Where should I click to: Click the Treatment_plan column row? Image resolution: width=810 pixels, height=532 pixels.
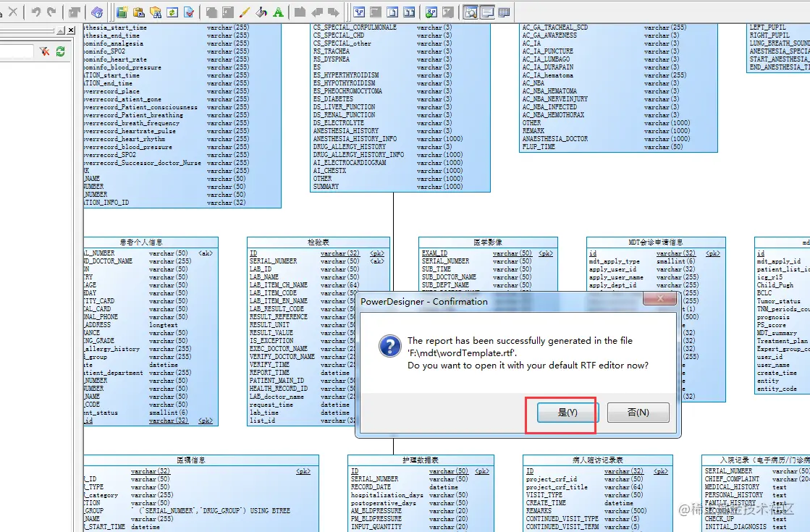[782, 341]
